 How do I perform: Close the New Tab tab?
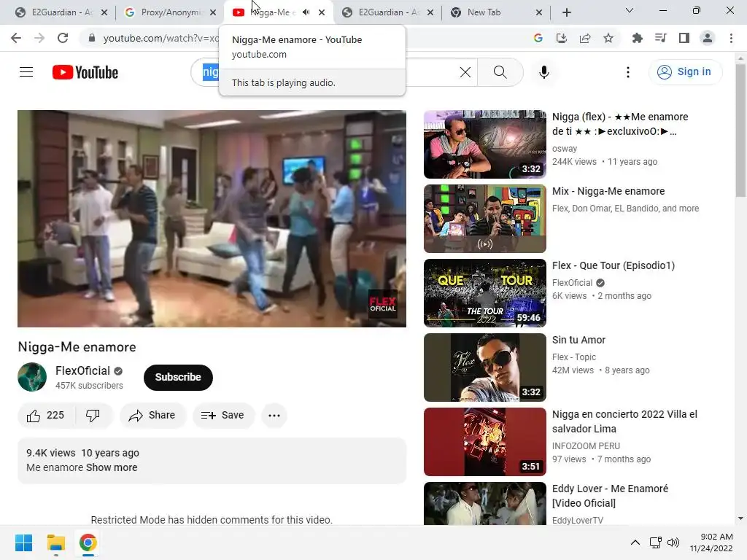pyautogui.click(x=539, y=12)
